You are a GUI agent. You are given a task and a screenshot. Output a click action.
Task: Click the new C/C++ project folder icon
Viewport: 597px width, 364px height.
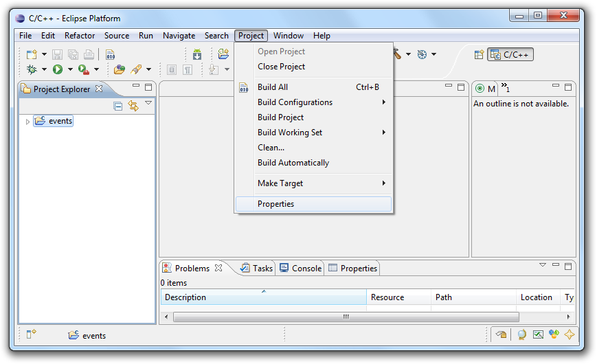tap(223, 54)
